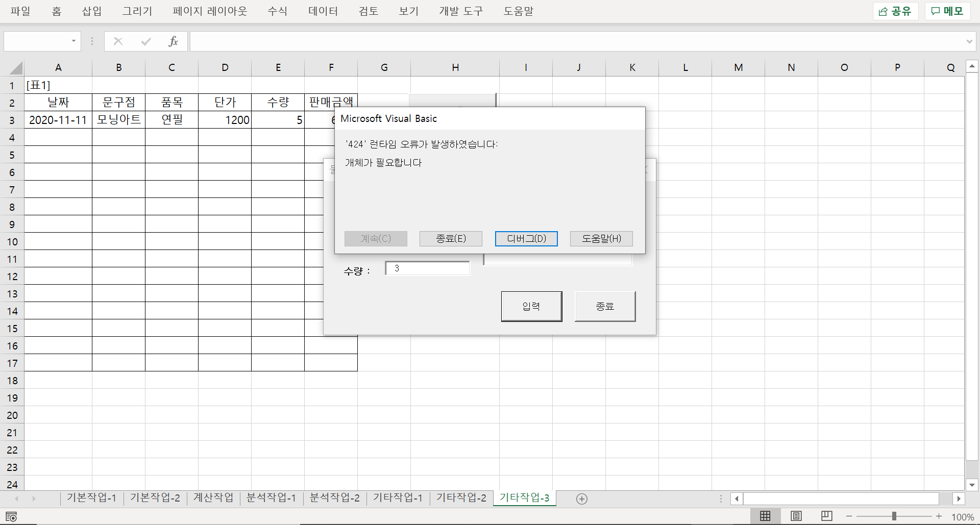Click the 입력 button on the form
980x525 pixels.
[x=531, y=306]
